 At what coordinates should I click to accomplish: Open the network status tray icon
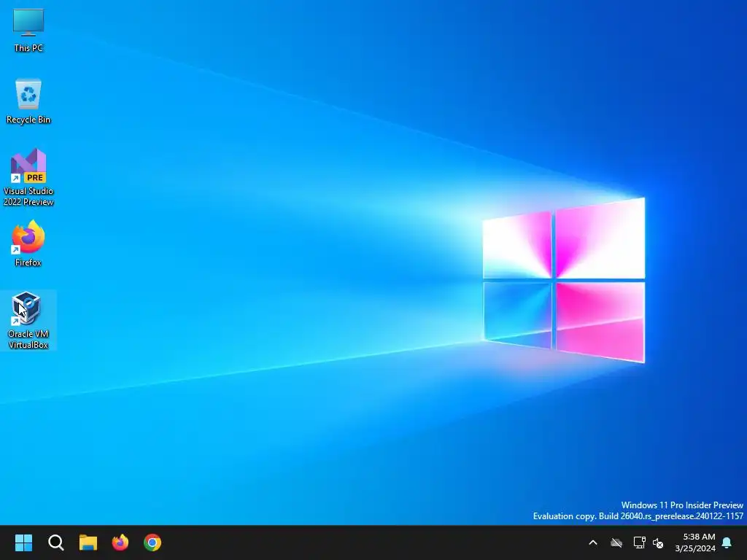[x=639, y=542]
